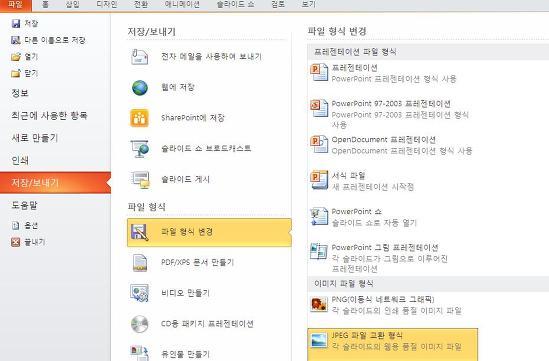
Task: Click the send by e-mail envelope icon
Action: point(140,57)
